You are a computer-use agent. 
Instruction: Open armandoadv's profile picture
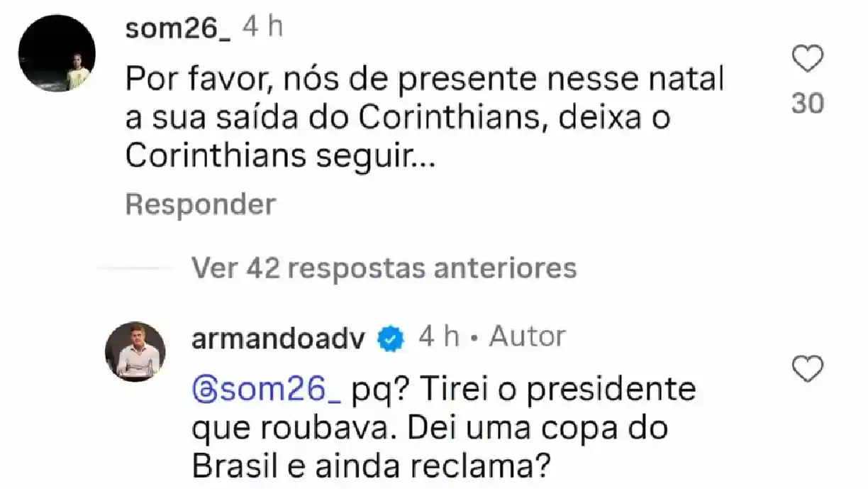[135, 351]
